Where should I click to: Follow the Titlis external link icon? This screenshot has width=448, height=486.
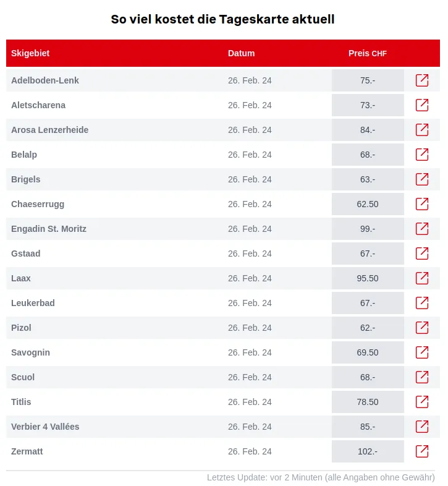[422, 402]
